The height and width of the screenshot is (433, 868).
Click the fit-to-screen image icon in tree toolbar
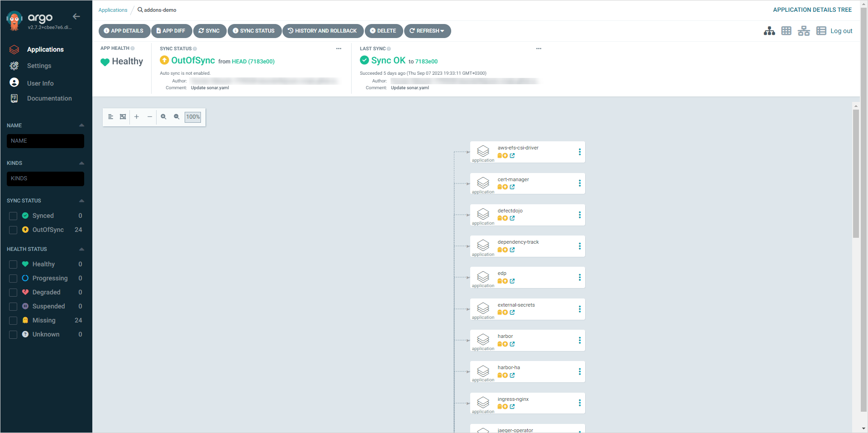123,117
